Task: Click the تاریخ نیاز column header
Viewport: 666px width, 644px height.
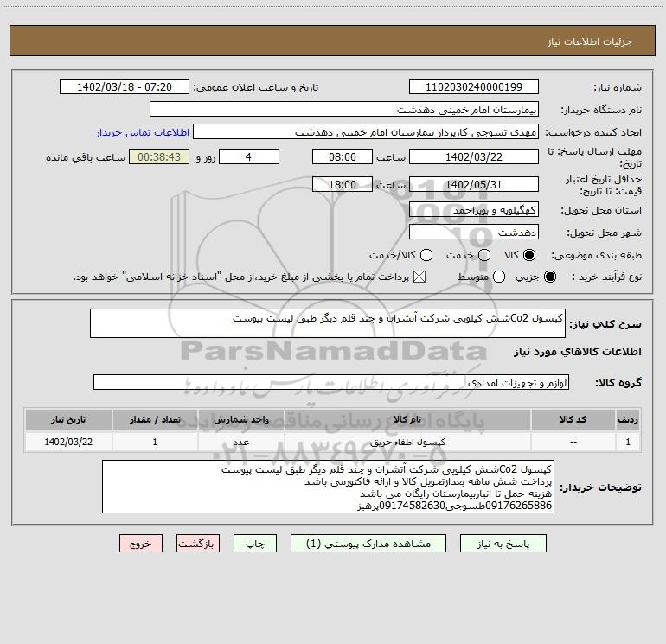Action: tap(68, 419)
